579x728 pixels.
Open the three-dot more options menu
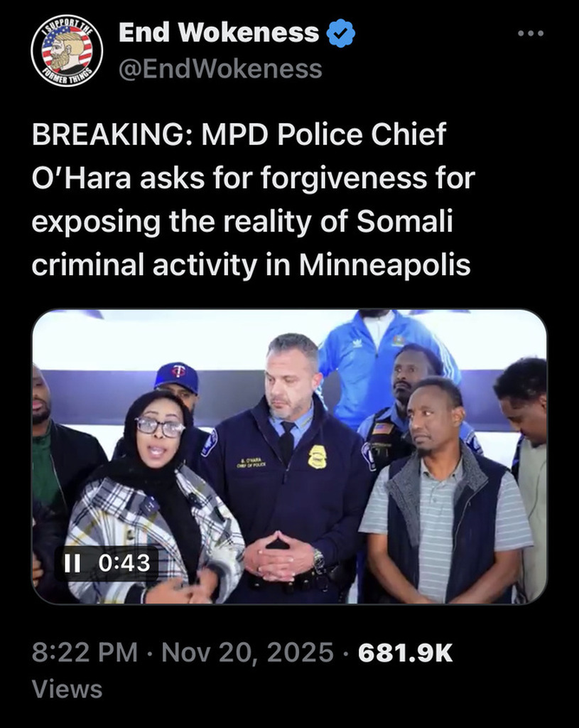[x=531, y=33]
